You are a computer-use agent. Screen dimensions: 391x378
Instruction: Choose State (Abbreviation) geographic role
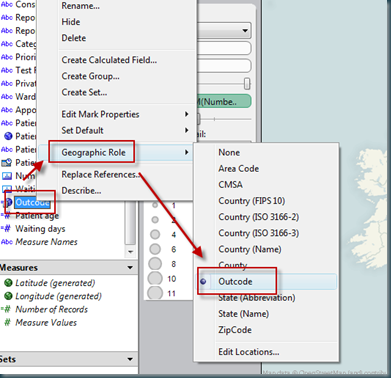coord(257,298)
